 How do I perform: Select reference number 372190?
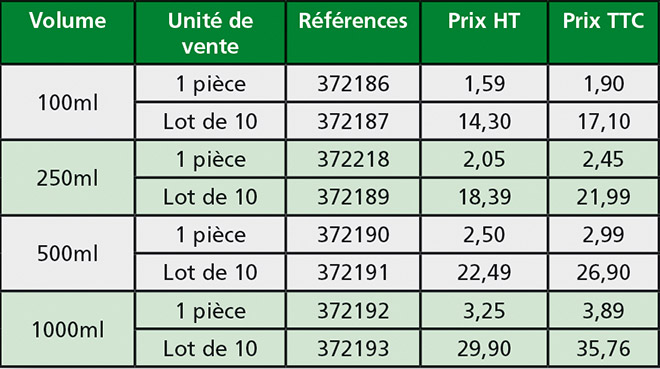353,234
